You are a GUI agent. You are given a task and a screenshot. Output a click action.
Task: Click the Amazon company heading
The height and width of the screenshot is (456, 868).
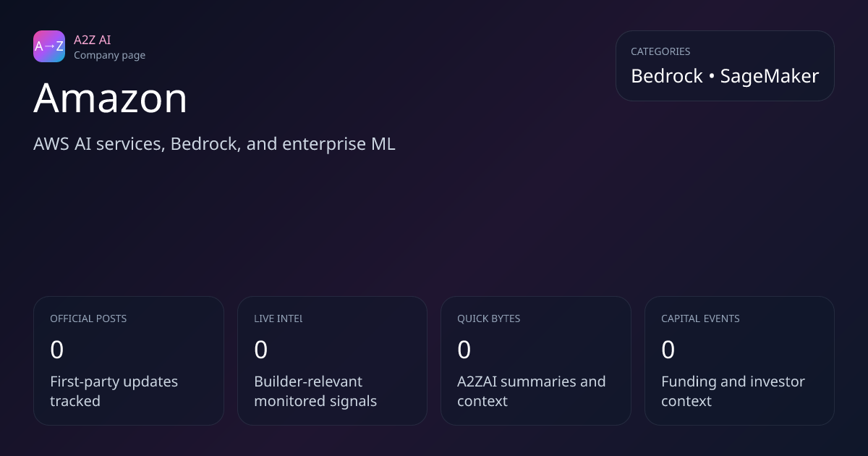coord(111,98)
